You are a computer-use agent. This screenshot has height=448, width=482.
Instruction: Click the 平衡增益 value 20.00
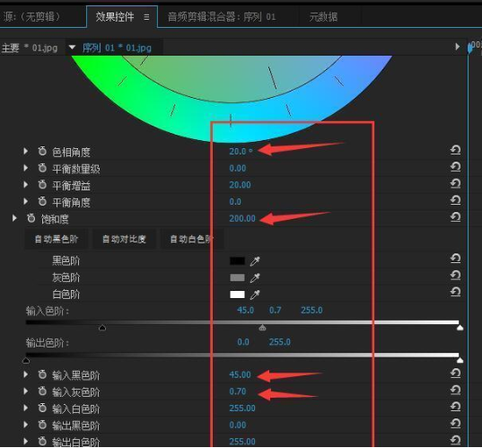(x=240, y=185)
